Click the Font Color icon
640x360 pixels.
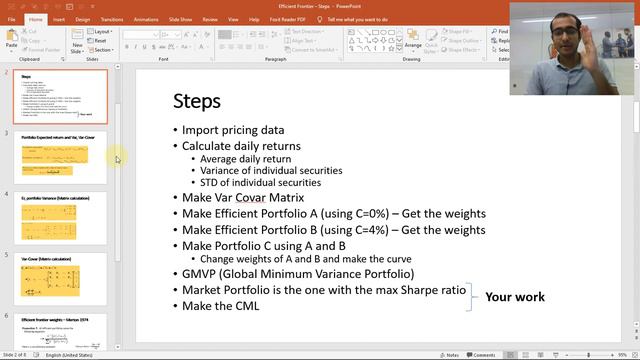coord(202,47)
